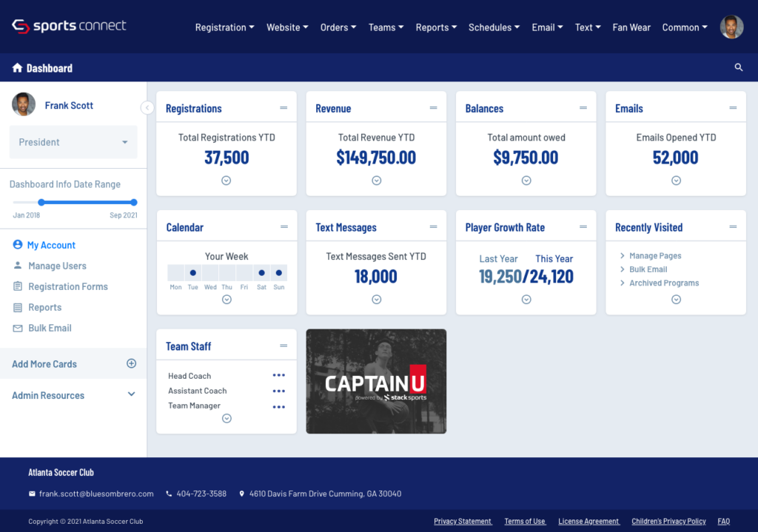
Task: Open the Manage Pages recent link
Action: click(x=654, y=256)
